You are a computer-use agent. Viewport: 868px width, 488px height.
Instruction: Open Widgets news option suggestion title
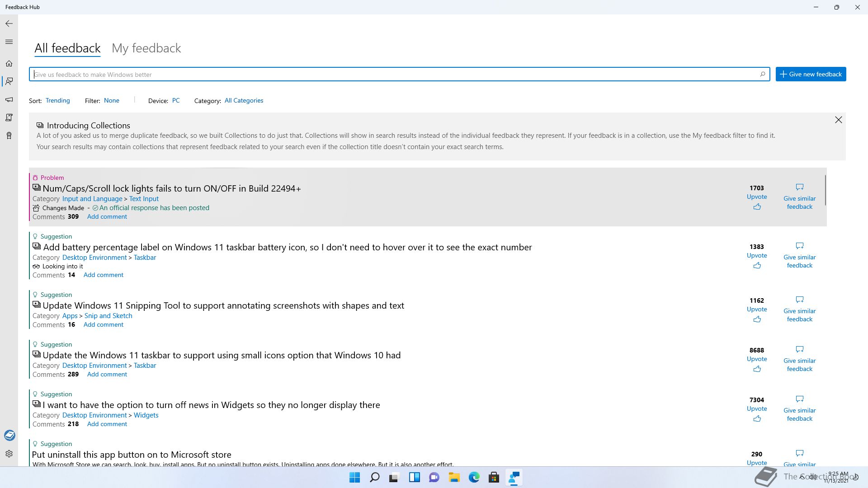click(211, 405)
